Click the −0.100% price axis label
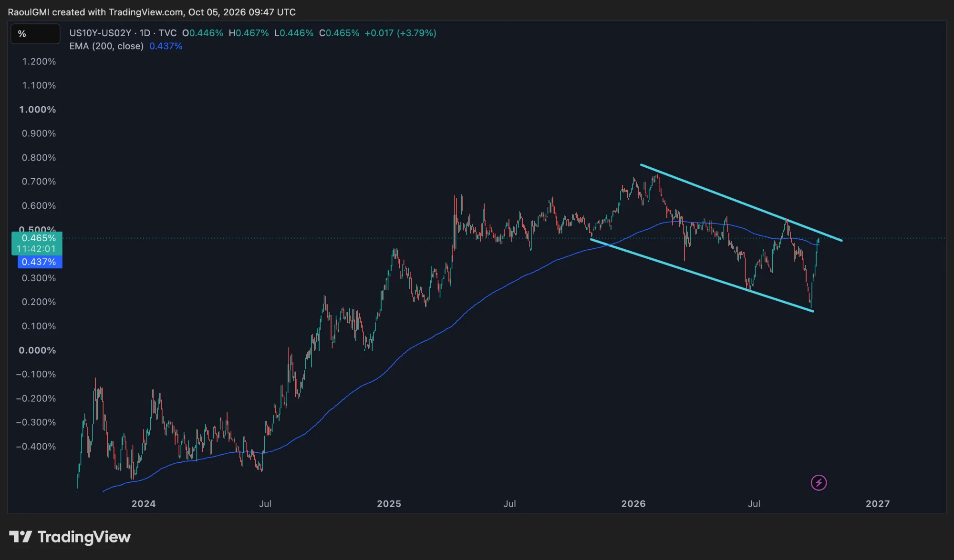The width and height of the screenshot is (954, 560). [36, 374]
